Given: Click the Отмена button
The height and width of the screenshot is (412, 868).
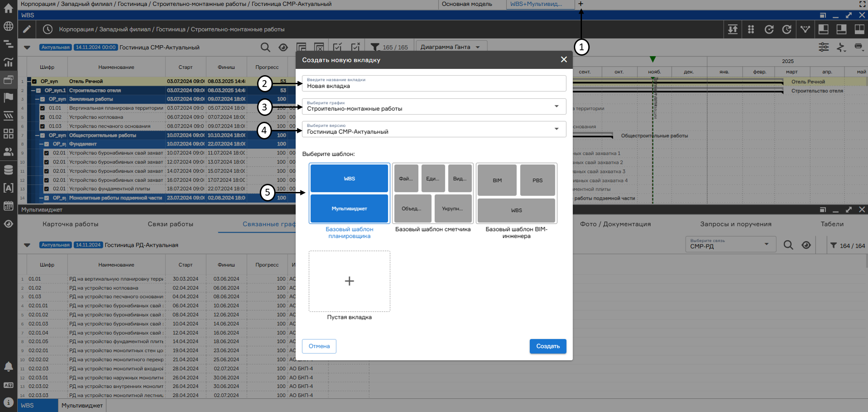Looking at the screenshot, I should (x=319, y=346).
